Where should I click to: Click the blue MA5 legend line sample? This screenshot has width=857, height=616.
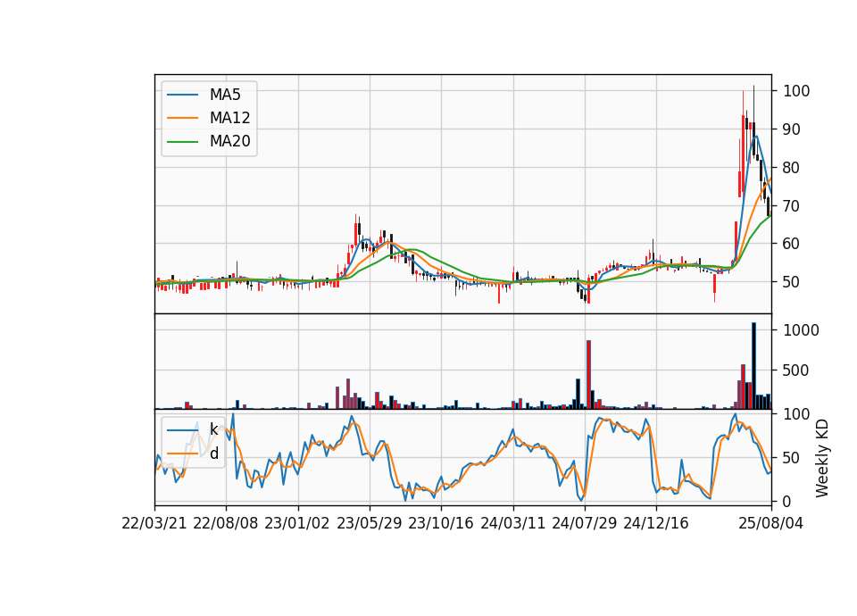(x=182, y=95)
